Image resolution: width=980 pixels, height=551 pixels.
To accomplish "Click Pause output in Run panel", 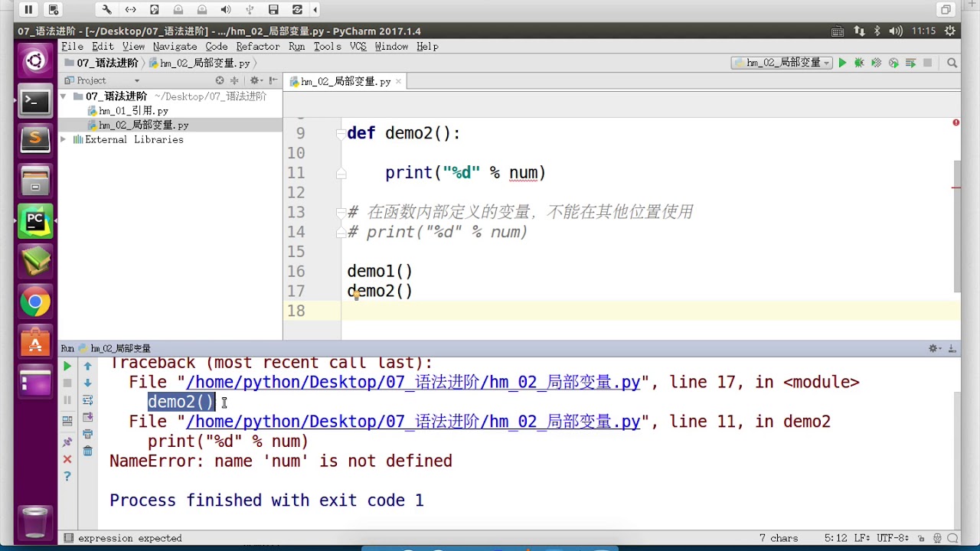I will (67, 399).
